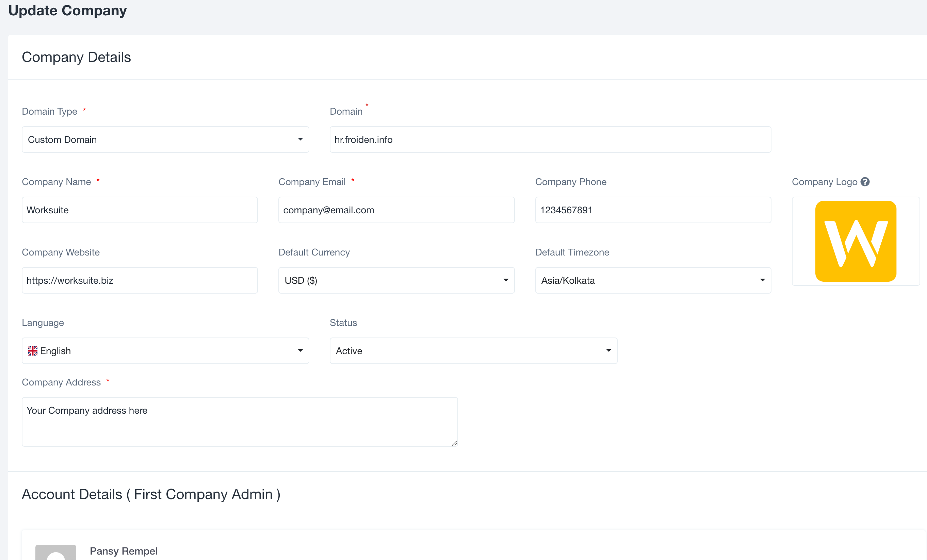This screenshot has width=927, height=560.
Task: Open the Domain Type dropdown
Action: point(165,139)
